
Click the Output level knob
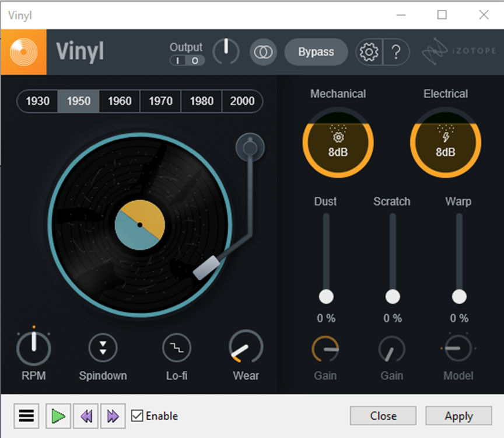[226, 51]
